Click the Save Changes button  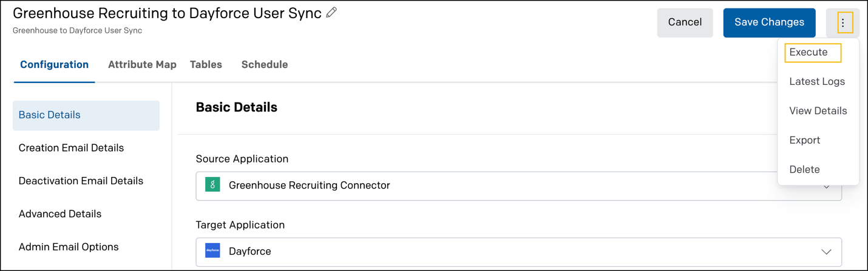pos(769,22)
